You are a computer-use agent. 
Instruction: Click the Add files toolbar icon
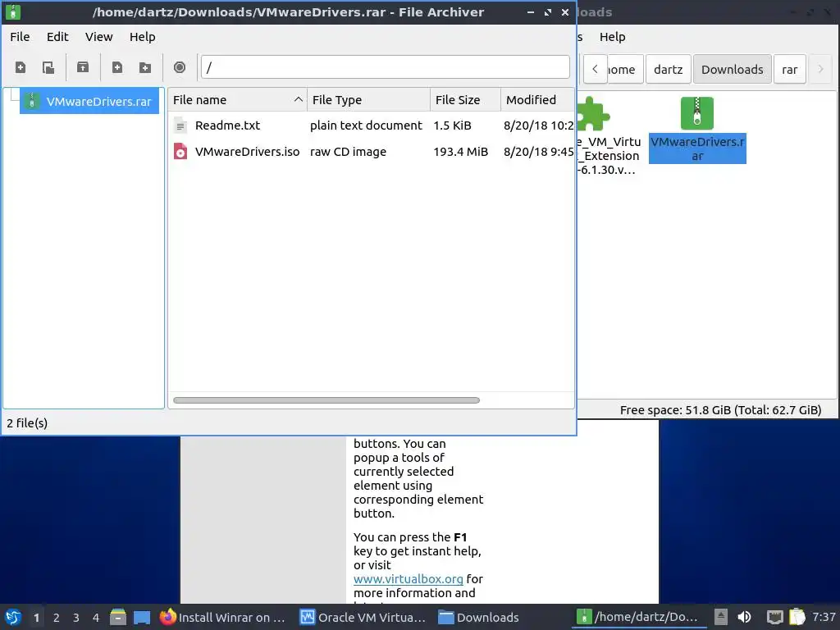click(116, 67)
